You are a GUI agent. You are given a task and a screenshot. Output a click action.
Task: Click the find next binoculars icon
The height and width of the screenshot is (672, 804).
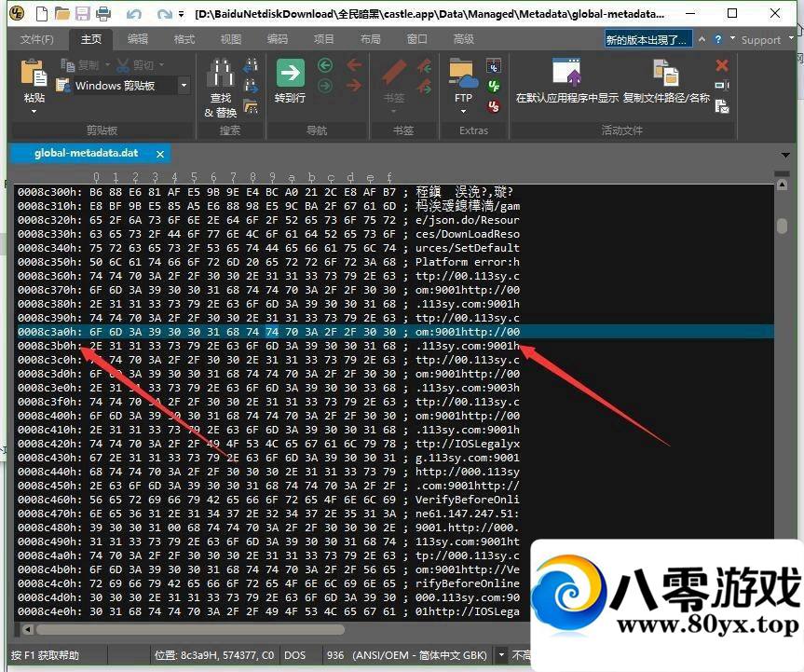pyautogui.click(x=251, y=86)
